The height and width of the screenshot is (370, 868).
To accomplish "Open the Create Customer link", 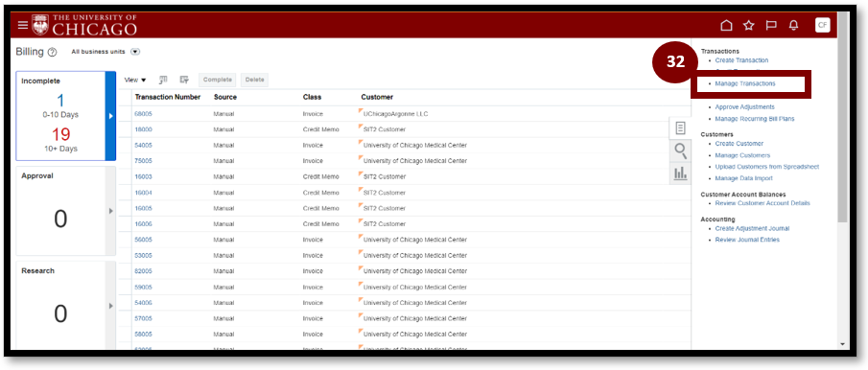I will [739, 144].
